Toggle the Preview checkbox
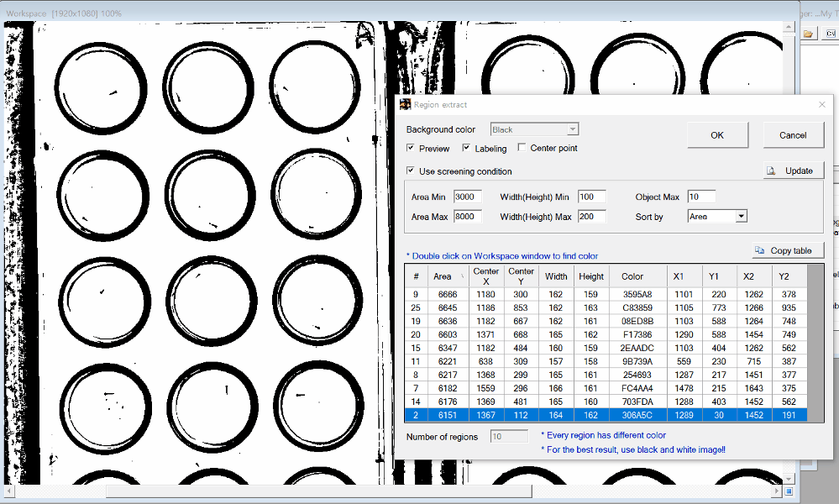The image size is (839, 504). pyautogui.click(x=411, y=149)
